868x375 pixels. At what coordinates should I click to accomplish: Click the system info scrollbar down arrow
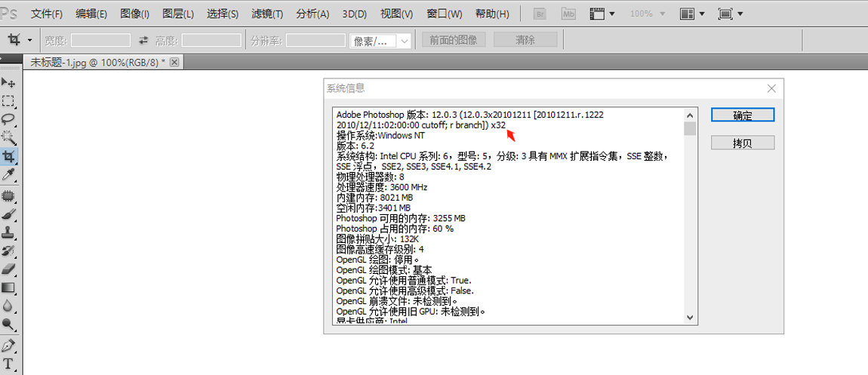click(x=690, y=318)
